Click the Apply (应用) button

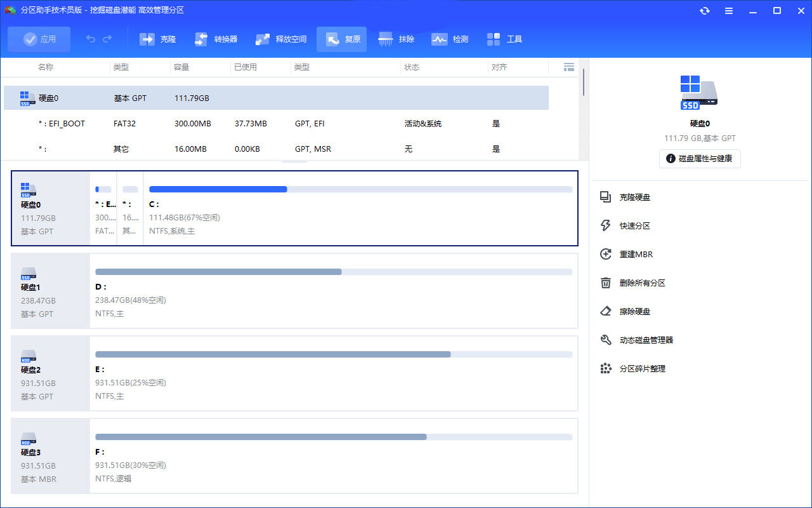[x=39, y=39]
